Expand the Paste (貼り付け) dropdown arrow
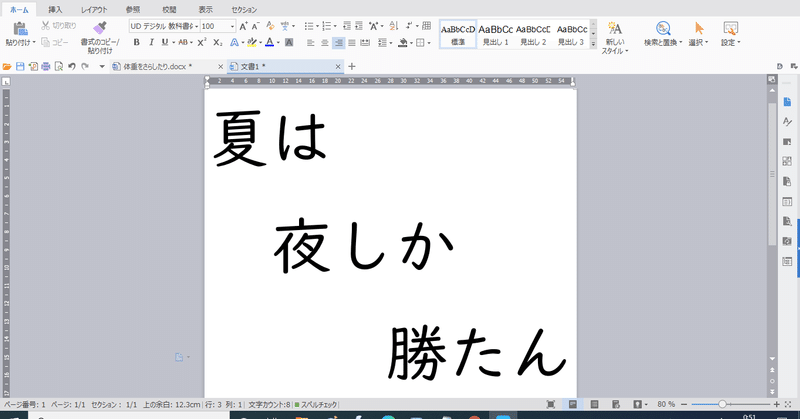Screen dimensions: 800x419 34,42
